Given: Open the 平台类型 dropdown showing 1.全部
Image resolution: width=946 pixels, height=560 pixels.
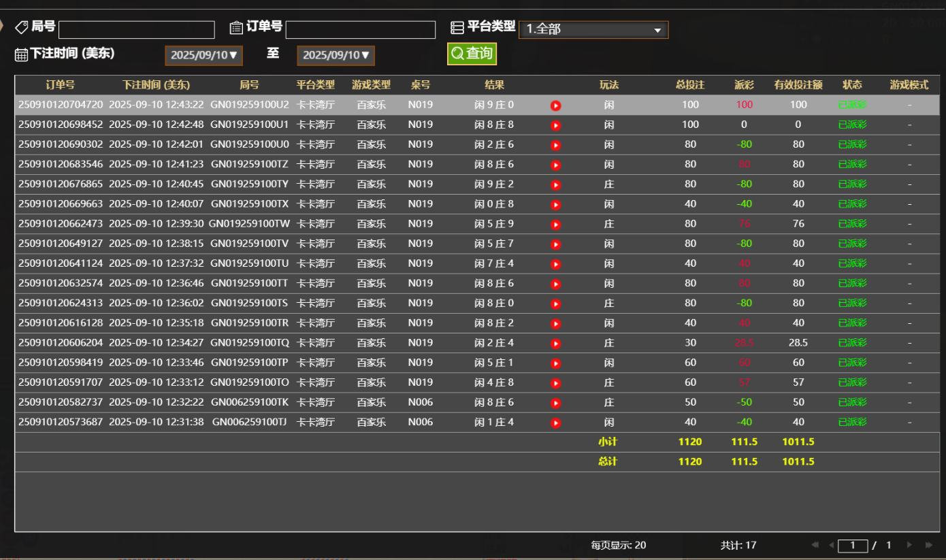Looking at the screenshot, I should (593, 30).
